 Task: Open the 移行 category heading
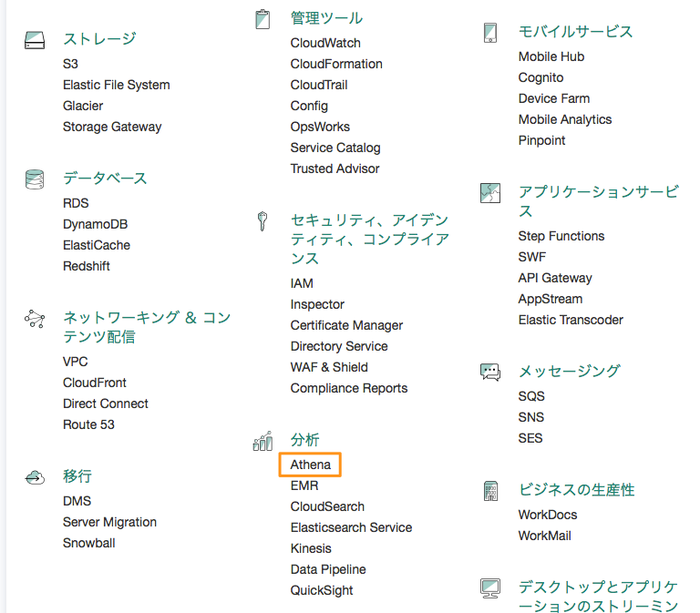point(77,476)
